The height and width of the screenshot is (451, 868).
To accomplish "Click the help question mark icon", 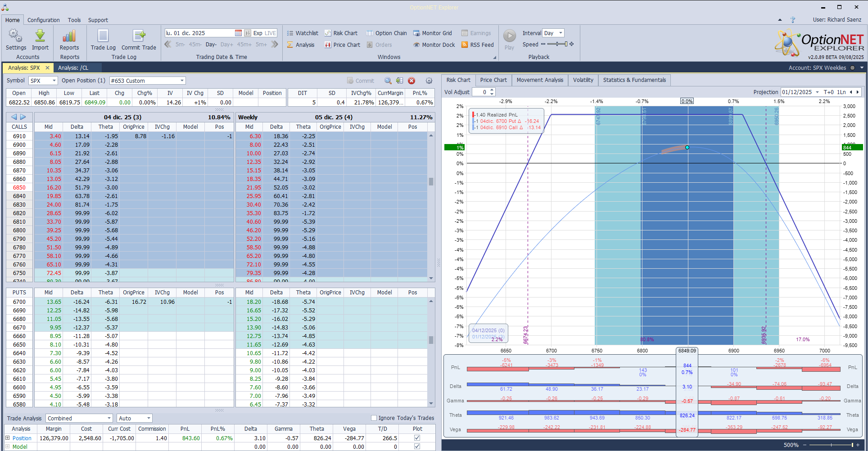I will coord(793,20).
